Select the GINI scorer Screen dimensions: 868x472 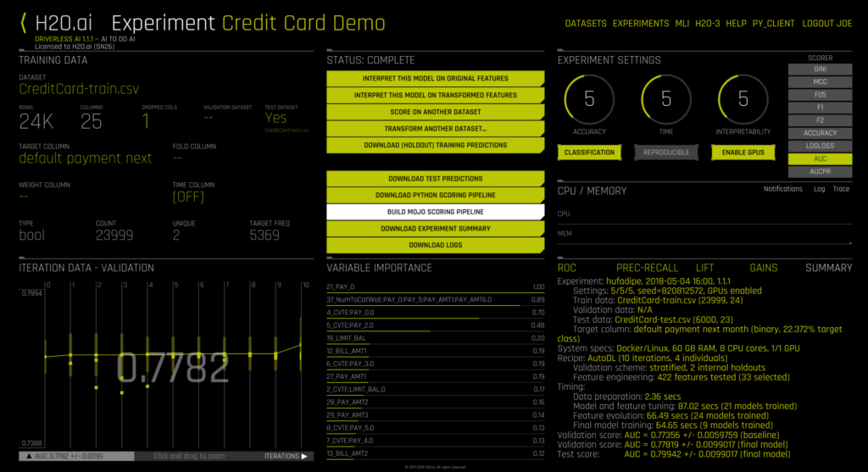click(x=820, y=69)
